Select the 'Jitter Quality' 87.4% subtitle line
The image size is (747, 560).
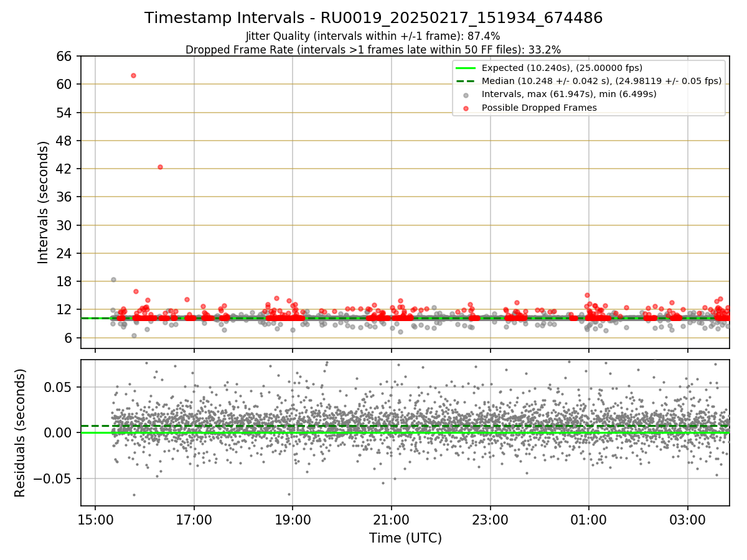click(373, 36)
